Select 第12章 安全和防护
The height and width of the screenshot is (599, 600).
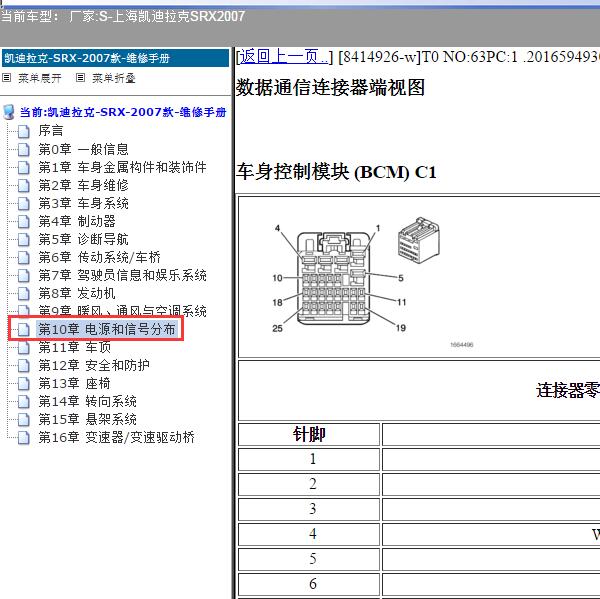click(x=94, y=365)
